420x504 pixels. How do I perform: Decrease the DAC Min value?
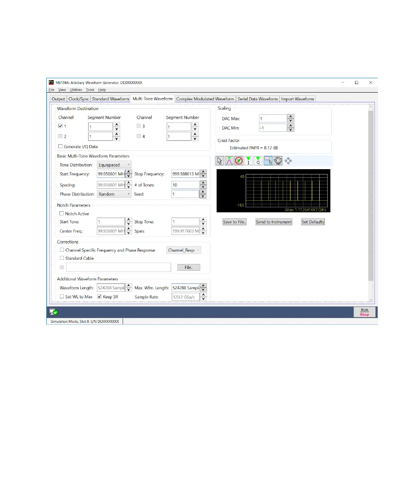point(291,130)
